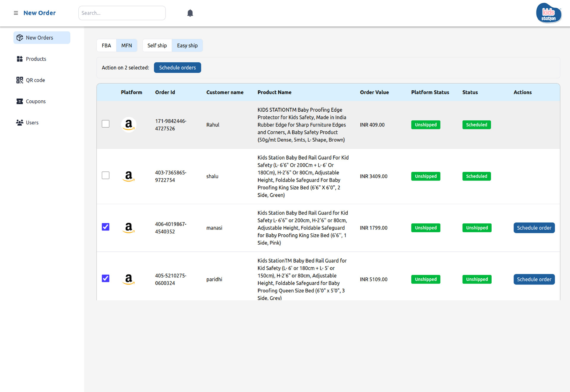
Task: Select the Easy ship tab
Action: point(187,45)
